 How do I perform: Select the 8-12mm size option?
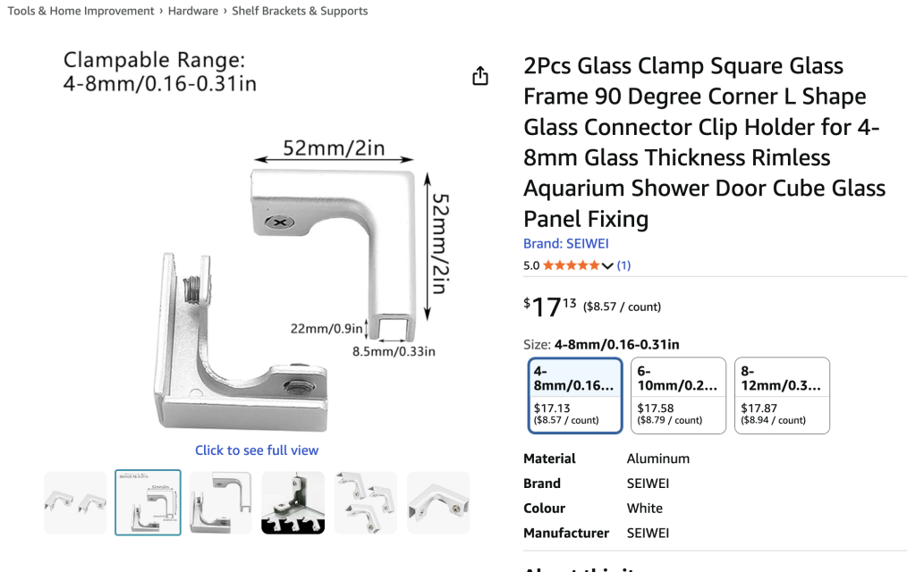point(782,395)
